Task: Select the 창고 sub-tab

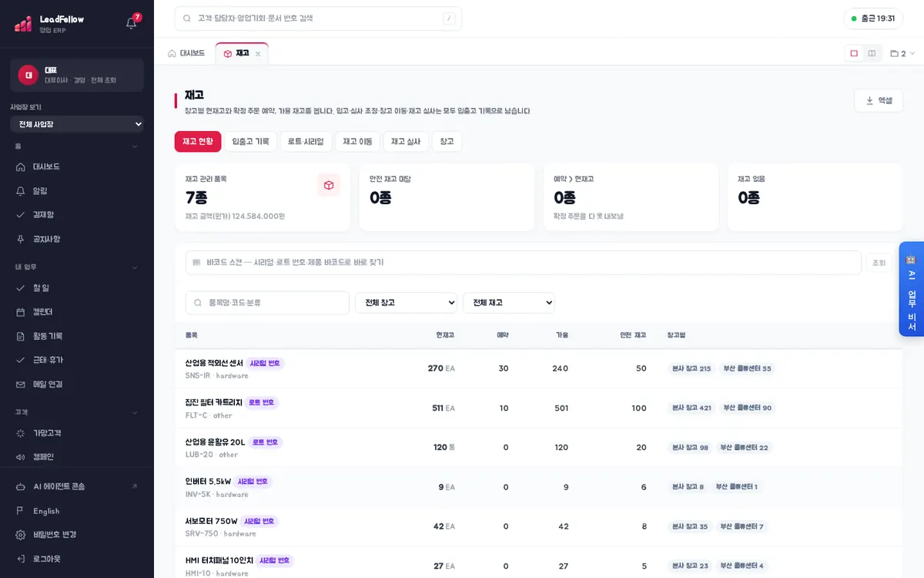Action: point(447,142)
